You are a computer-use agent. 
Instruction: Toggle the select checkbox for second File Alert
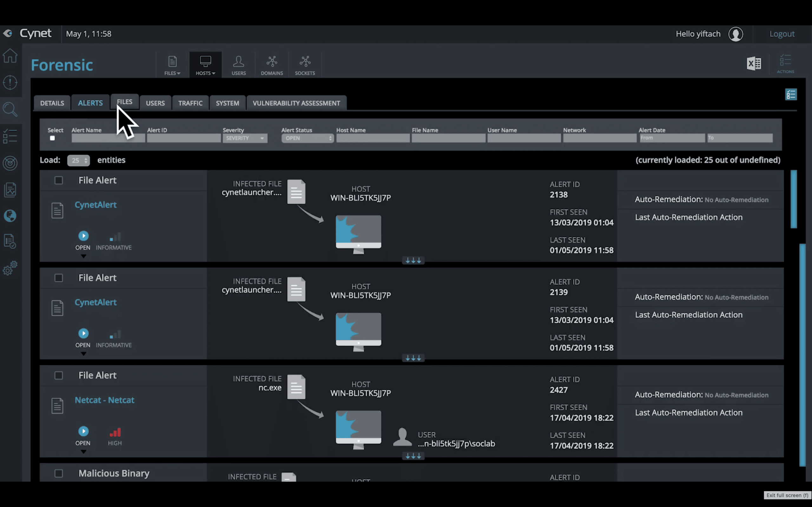pos(58,278)
